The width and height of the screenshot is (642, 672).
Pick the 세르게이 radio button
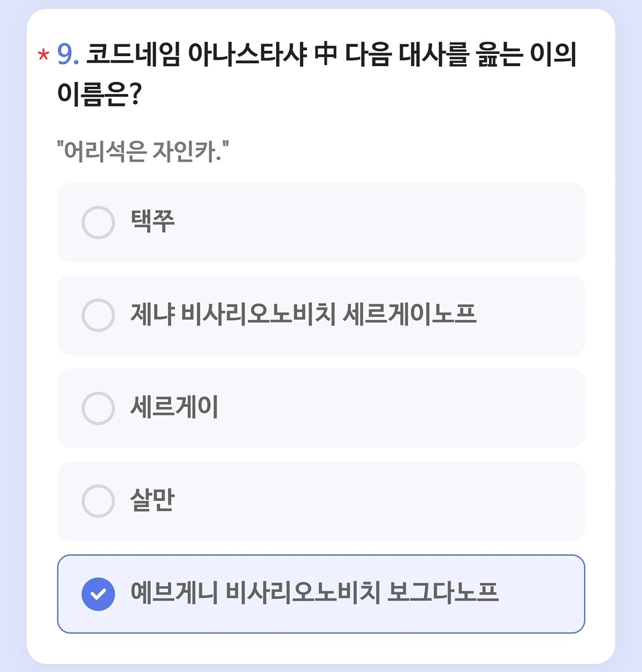98,408
